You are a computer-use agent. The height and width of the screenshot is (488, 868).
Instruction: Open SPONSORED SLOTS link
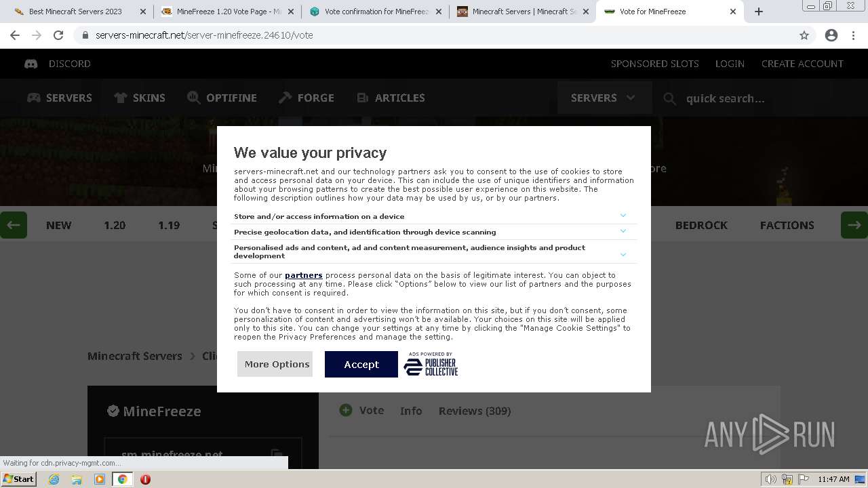pos(654,64)
